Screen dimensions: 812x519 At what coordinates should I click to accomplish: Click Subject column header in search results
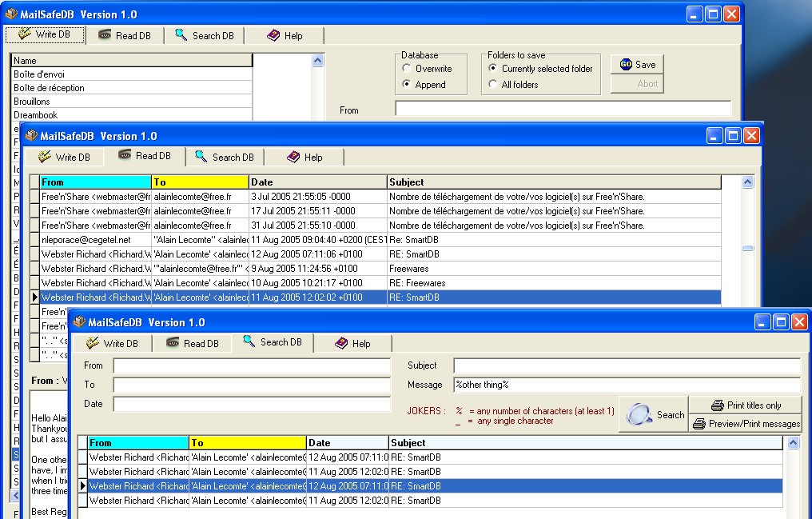(586, 443)
